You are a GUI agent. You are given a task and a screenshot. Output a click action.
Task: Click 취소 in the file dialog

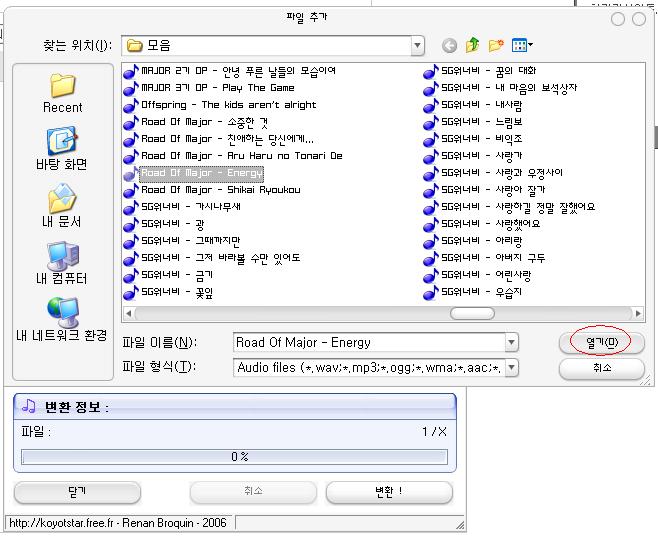click(x=602, y=368)
